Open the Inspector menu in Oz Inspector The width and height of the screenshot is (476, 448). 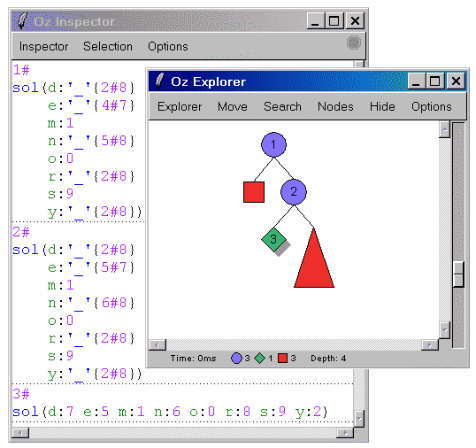tap(43, 46)
